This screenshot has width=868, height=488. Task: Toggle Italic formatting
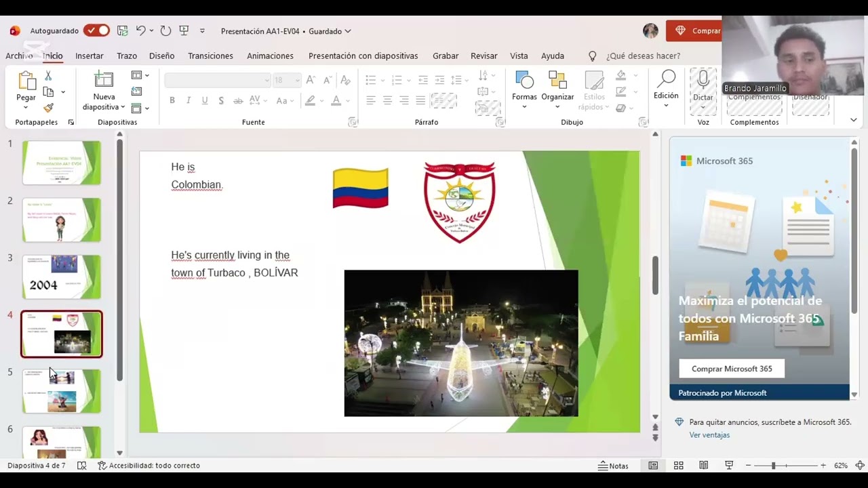pos(189,100)
